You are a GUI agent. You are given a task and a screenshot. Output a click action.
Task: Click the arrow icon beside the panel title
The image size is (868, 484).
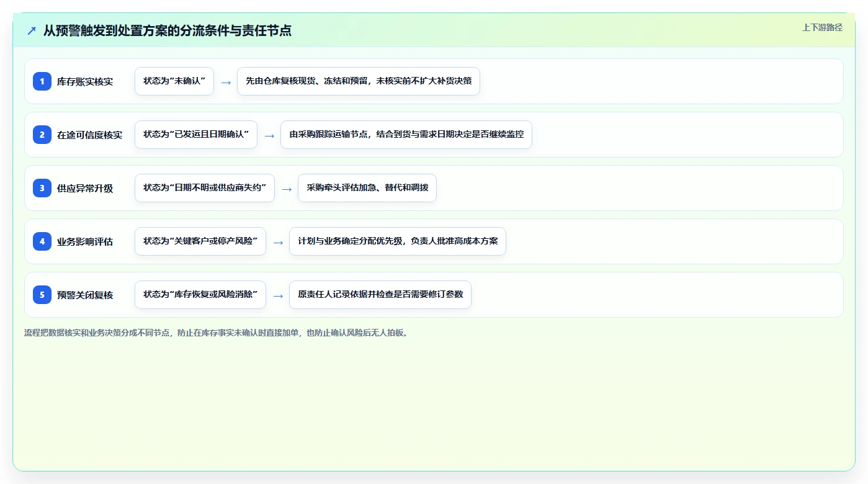click(32, 30)
